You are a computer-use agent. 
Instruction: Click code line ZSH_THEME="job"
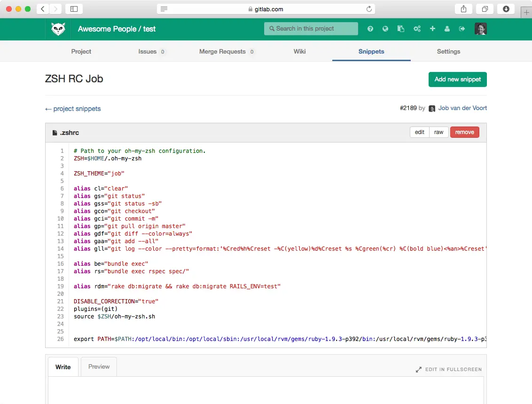(99, 174)
